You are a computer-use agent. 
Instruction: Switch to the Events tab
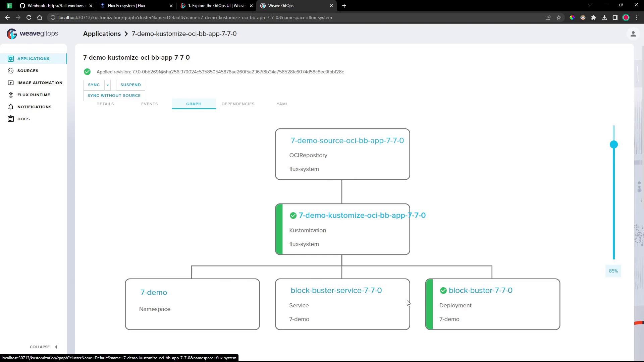tap(150, 104)
